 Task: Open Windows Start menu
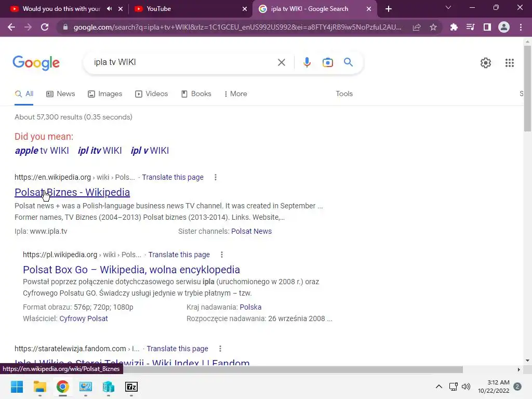click(17, 387)
